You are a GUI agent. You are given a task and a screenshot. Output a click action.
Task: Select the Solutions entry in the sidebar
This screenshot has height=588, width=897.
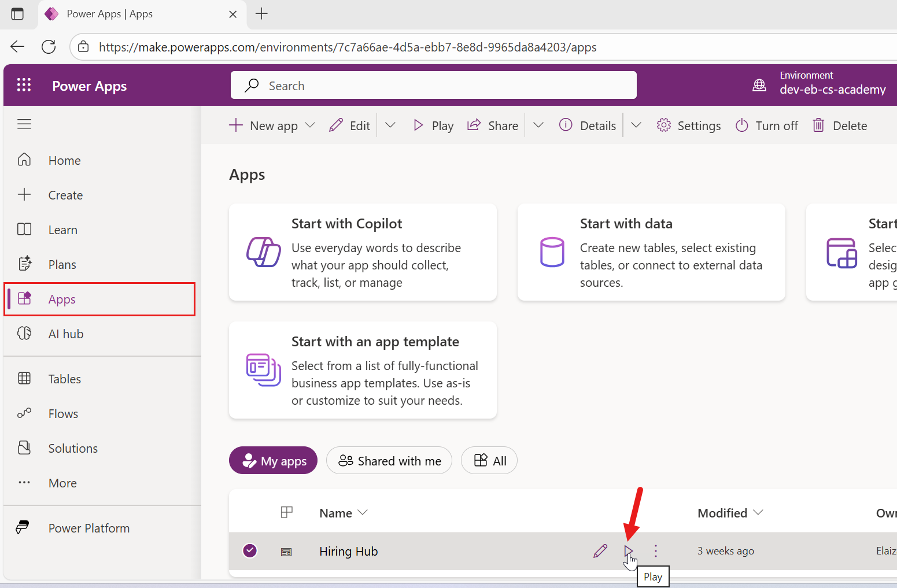tap(72, 448)
